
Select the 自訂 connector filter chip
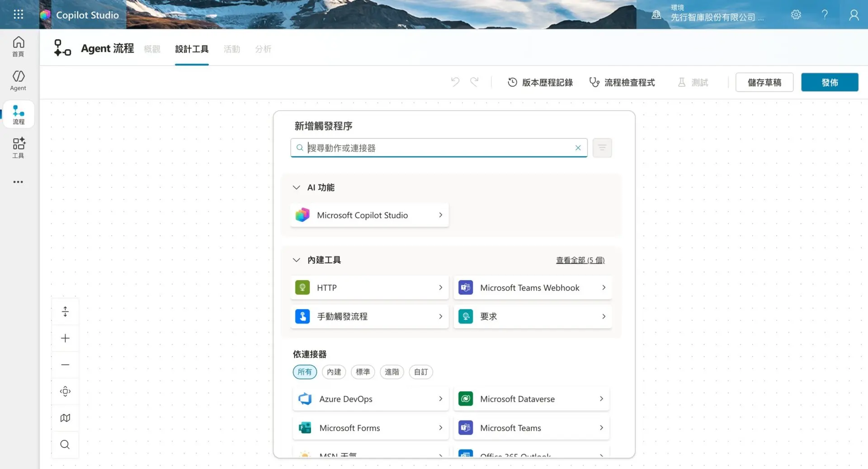tap(421, 372)
